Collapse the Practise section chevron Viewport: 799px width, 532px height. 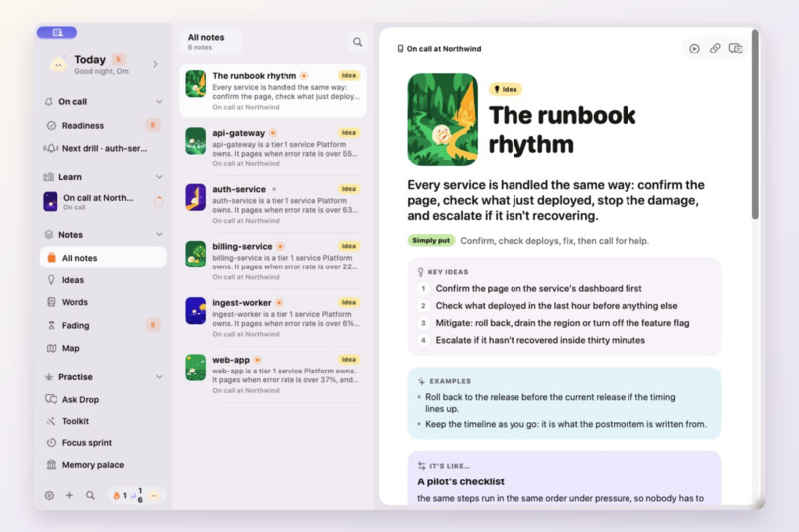click(159, 377)
